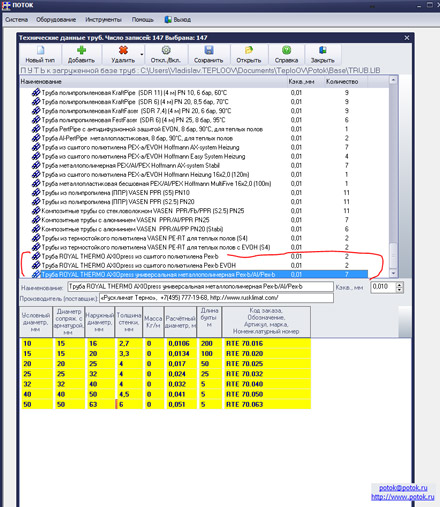Select pipe icon of PertPipe EVOH row
The image size is (440, 507).
coord(36,129)
